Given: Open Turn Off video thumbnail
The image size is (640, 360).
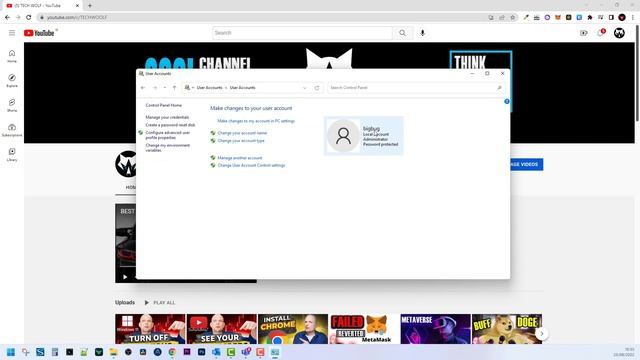Looking at the screenshot, I should pyautogui.click(x=150, y=329).
